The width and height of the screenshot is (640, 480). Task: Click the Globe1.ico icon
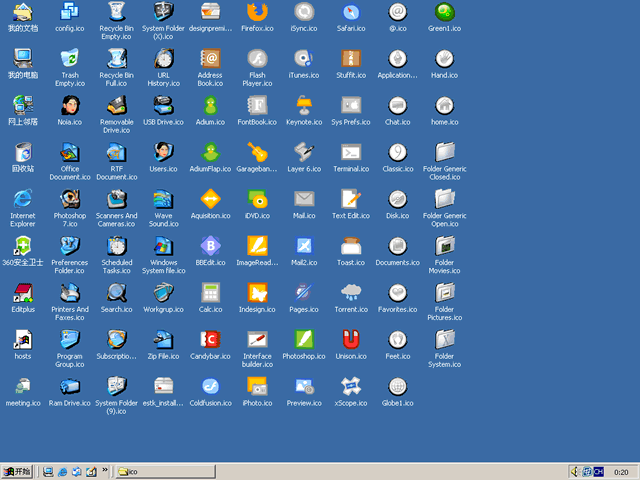click(x=397, y=387)
